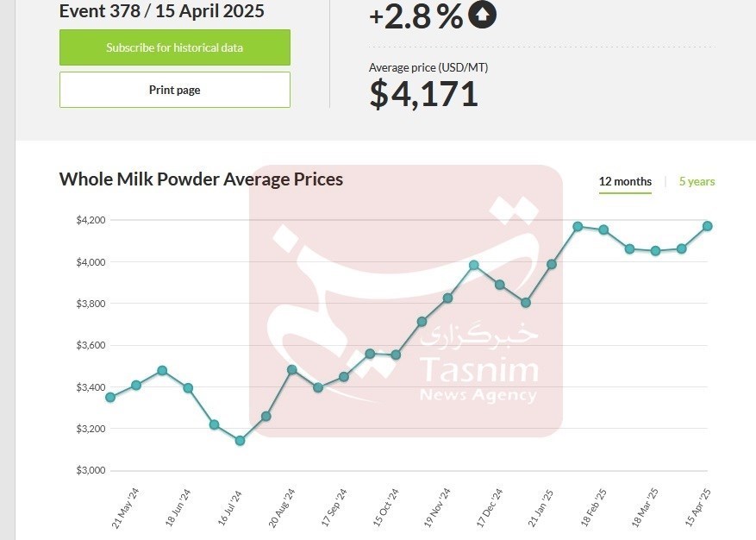Image resolution: width=756 pixels, height=540 pixels.
Task: Switch chart to the 5 years view
Action: click(697, 181)
